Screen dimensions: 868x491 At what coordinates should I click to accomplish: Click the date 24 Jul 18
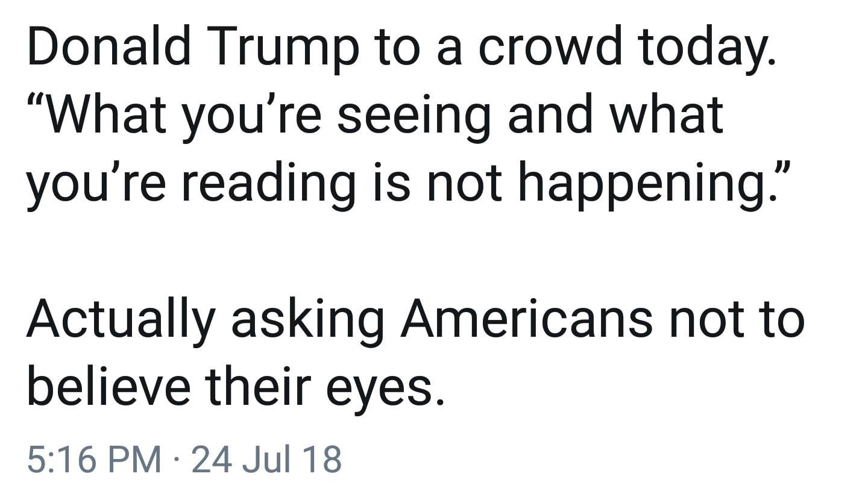(265, 459)
